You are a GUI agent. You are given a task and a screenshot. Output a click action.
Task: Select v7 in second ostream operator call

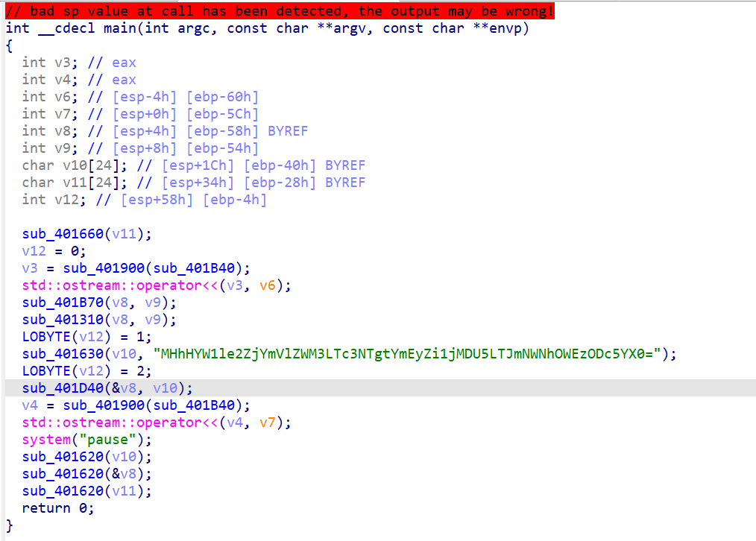click(268, 423)
